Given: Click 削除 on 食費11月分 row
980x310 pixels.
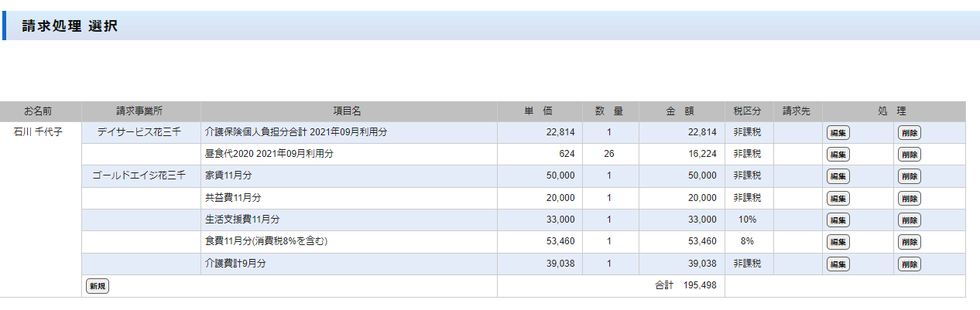Looking at the screenshot, I should coord(909,242).
